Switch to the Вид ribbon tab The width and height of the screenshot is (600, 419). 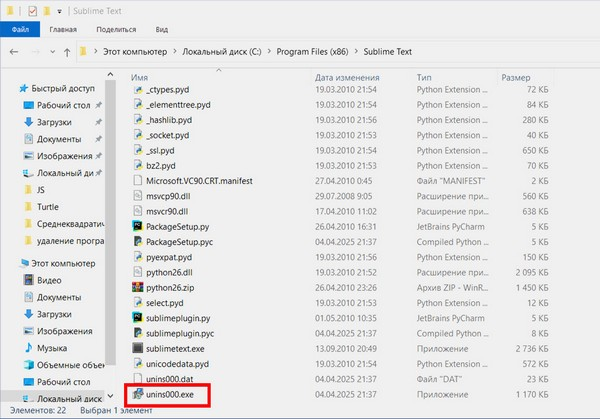click(x=161, y=29)
